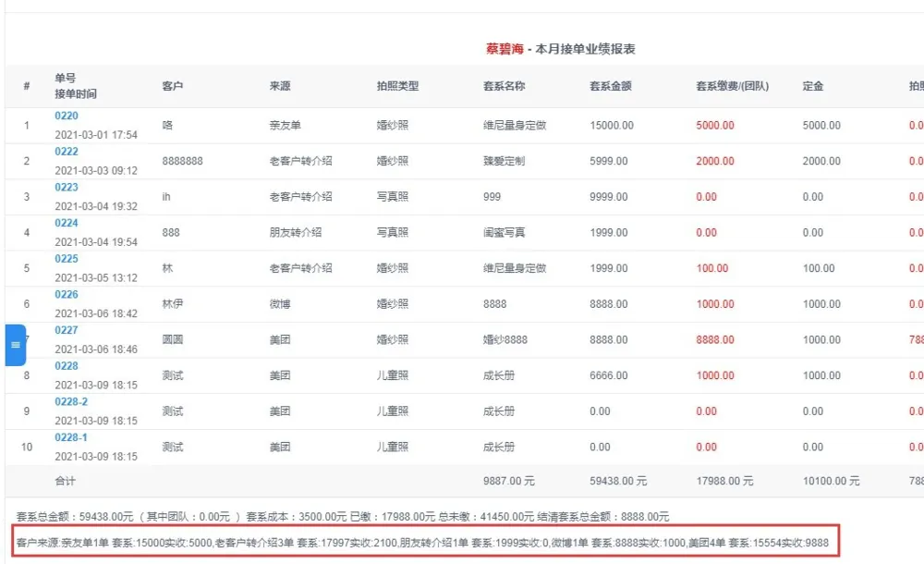Click the 定金 column header
924x564 pixels.
pyautogui.click(x=813, y=86)
